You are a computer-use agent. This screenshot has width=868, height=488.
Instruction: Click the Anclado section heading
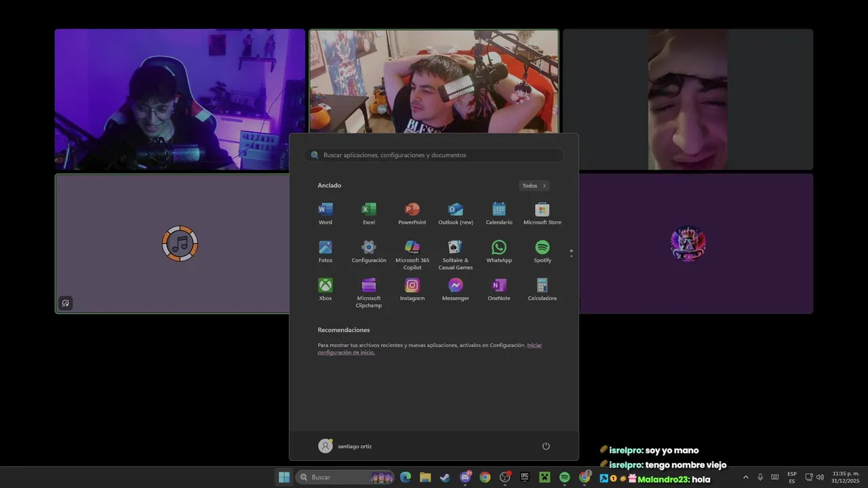pyautogui.click(x=330, y=186)
